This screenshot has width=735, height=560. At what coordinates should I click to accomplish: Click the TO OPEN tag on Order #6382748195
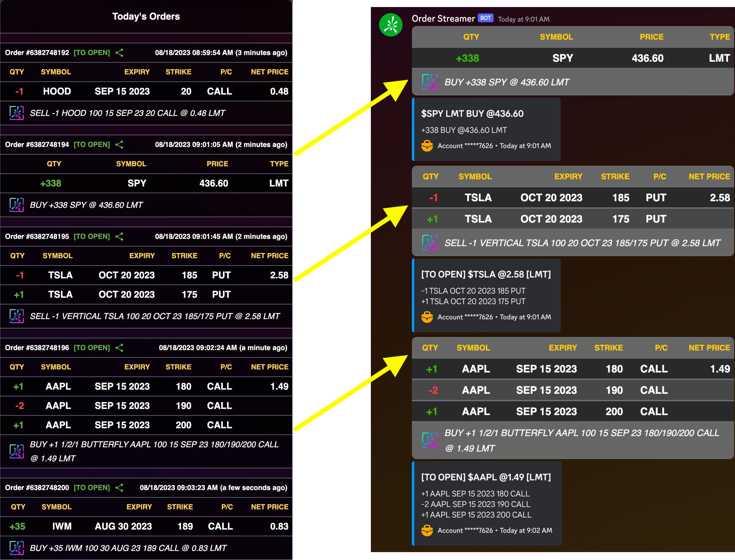[92, 237]
